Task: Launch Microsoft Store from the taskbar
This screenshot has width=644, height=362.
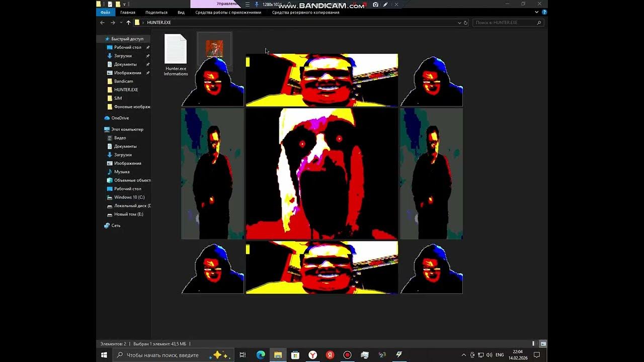Action: coord(295,355)
